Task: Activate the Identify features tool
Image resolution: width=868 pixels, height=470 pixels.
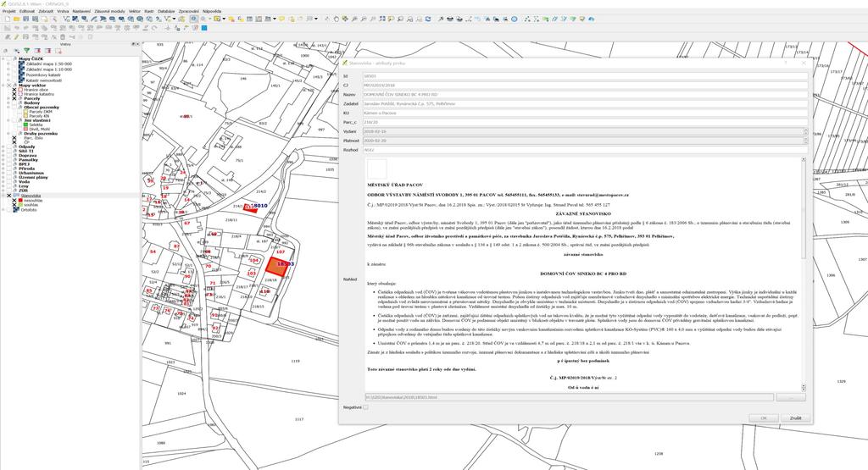Action: (x=194, y=19)
